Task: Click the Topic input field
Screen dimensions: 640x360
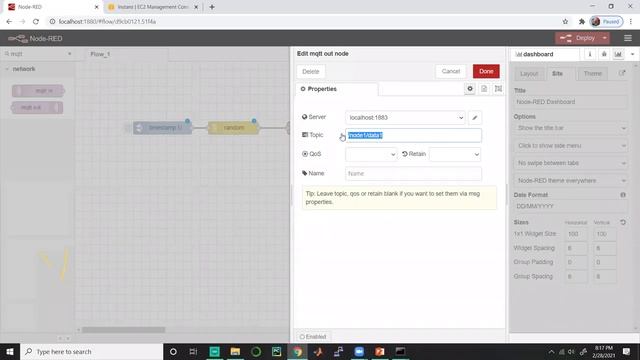Action: [413, 135]
